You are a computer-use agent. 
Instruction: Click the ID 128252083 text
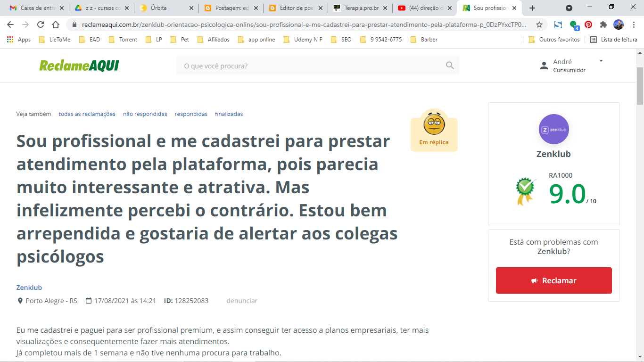(x=186, y=301)
